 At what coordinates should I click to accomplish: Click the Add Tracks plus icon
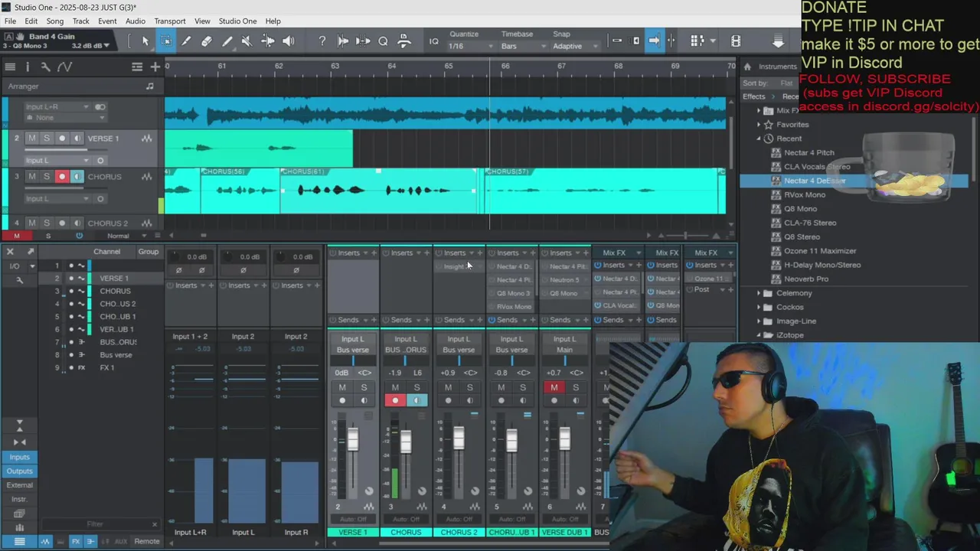click(155, 67)
